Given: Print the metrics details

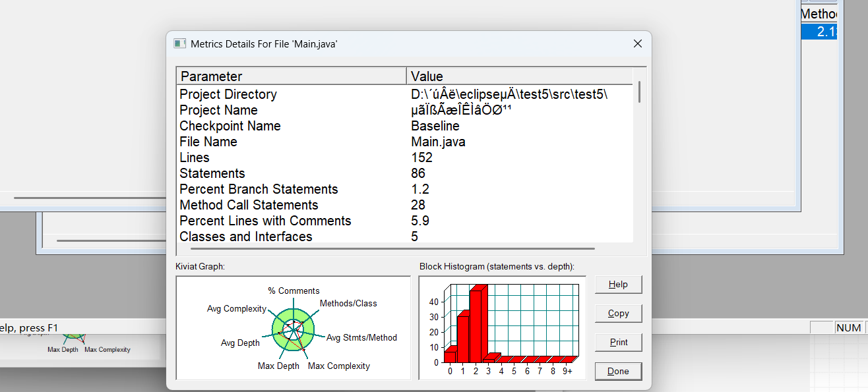Looking at the screenshot, I should (618, 343).
